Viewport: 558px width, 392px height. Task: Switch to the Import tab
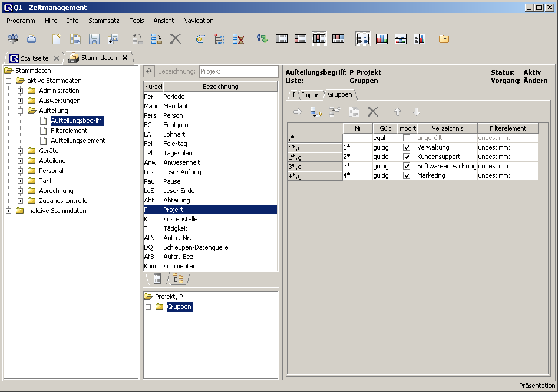(311, 95)
